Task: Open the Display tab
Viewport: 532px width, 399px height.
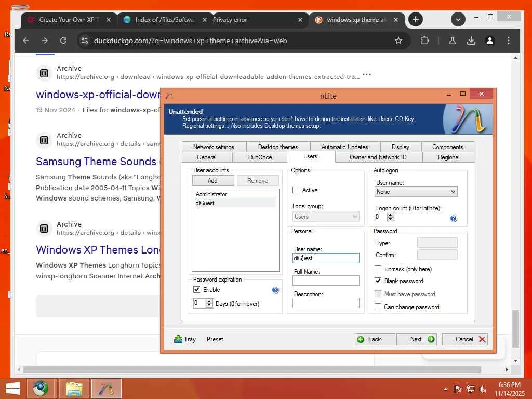Action: click(x=401, y=147)
